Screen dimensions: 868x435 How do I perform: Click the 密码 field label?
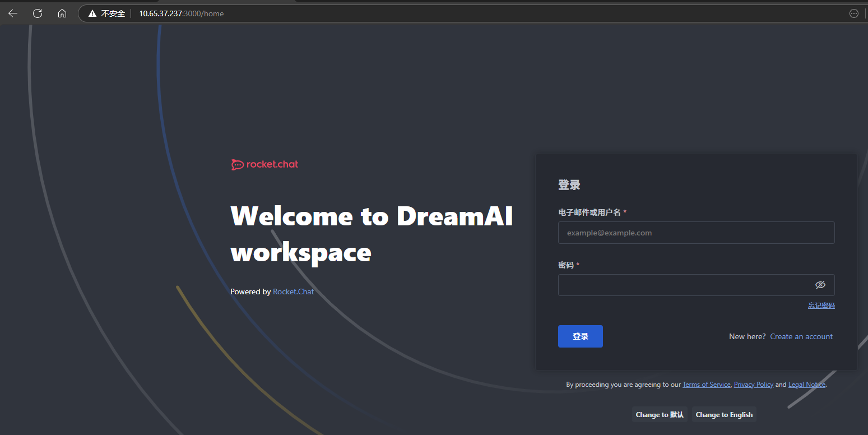tap(566, 265)
